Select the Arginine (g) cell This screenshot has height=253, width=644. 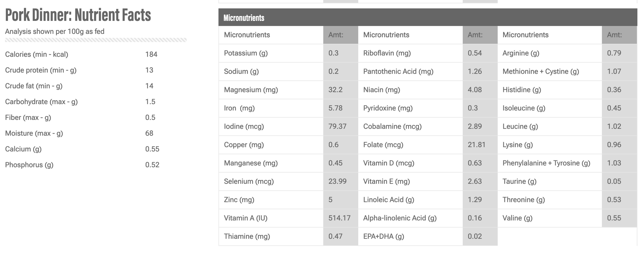coord(550,53)
